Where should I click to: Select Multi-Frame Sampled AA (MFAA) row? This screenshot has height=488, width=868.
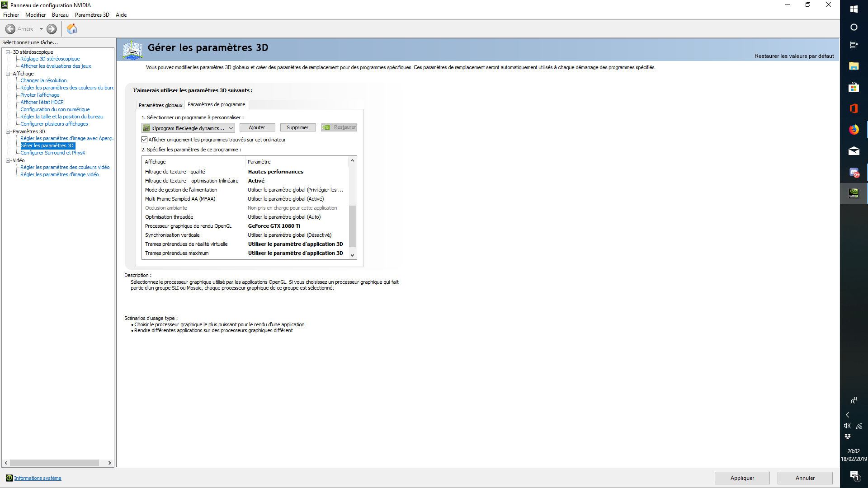245,199
